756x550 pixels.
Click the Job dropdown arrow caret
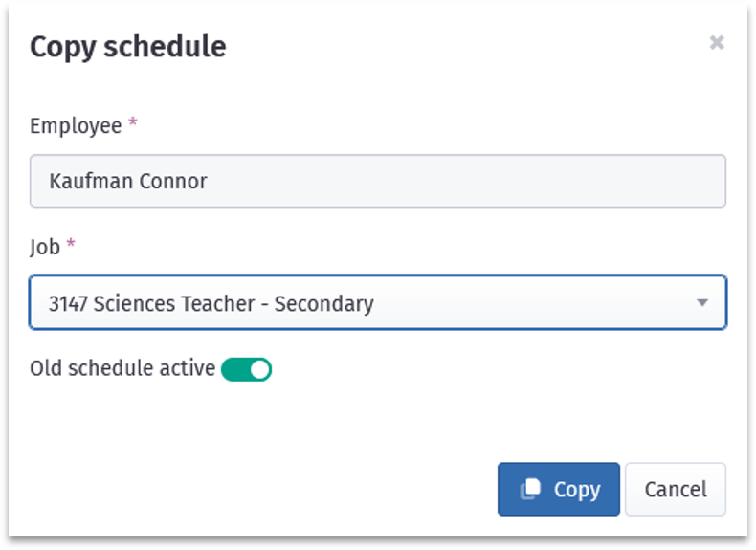(x=702, y=302)
